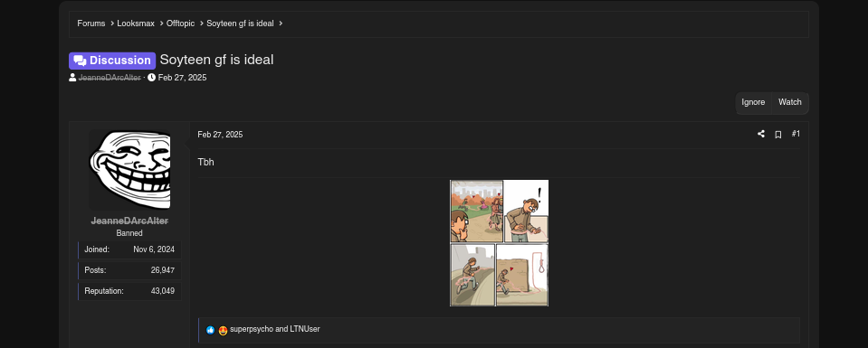
Task: Click the Banned user title
Action: tap(129, 233)
